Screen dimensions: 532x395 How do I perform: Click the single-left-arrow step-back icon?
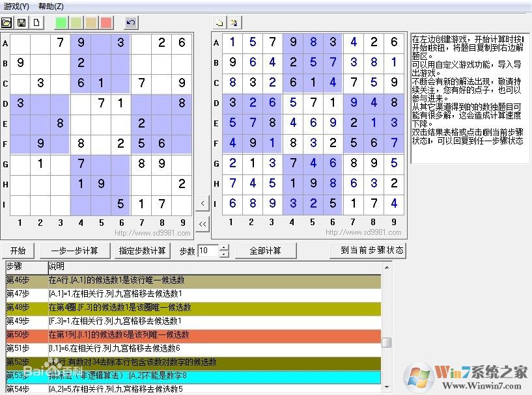pyautogui.click(x=202, y=203)
